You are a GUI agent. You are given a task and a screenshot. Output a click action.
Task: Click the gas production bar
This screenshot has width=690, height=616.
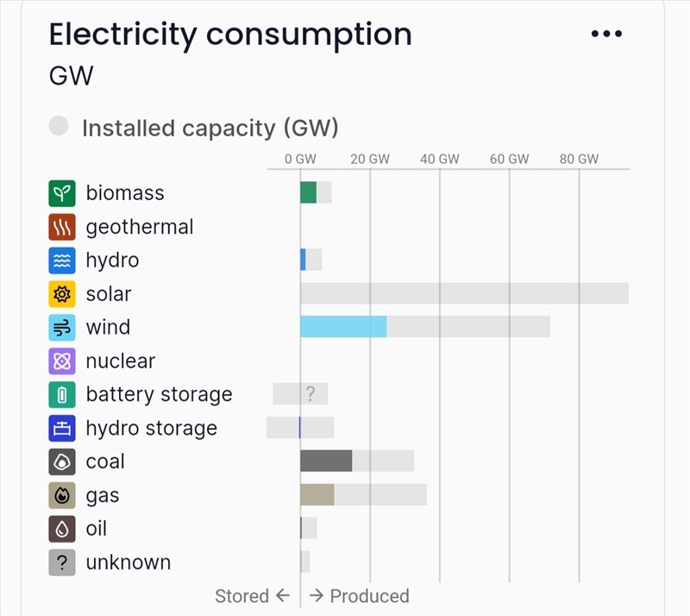click(x=317, y=494)
